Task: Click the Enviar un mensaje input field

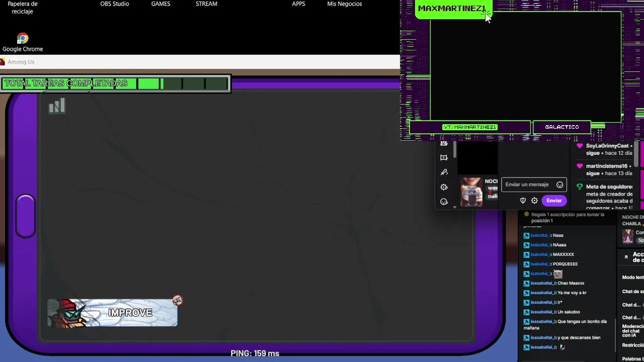Action: point(534,185)
